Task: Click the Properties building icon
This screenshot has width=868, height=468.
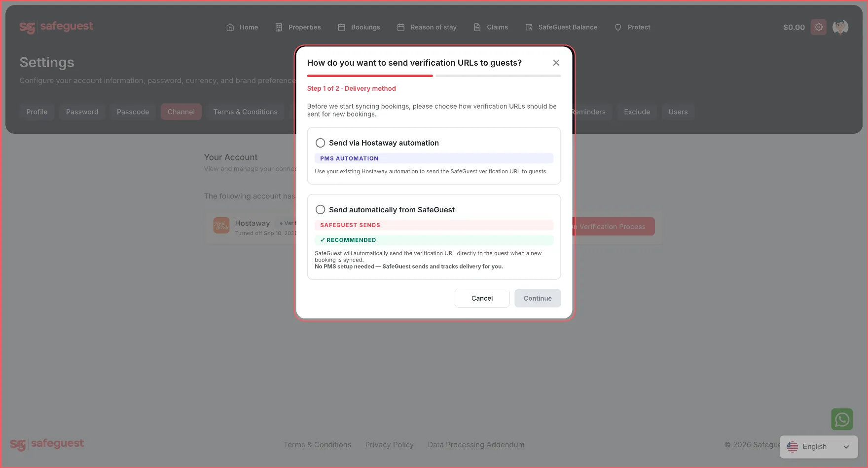Action: 279,27
